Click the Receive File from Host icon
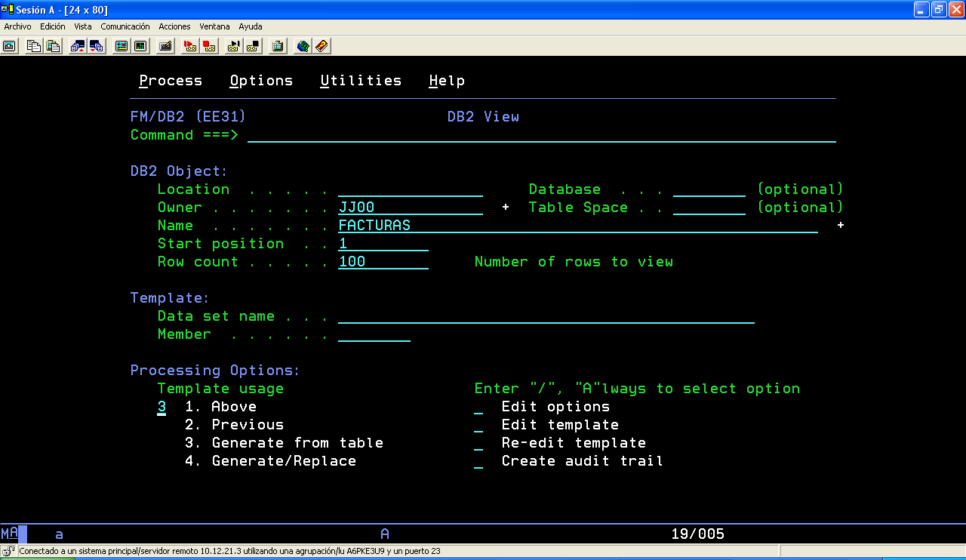966x560 pixels. coord(95,46)
